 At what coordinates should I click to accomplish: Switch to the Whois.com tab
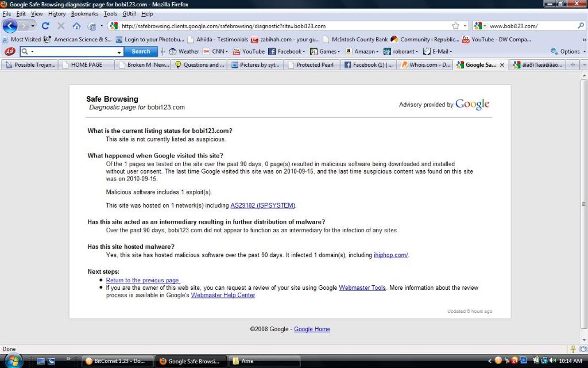[425, 64]
